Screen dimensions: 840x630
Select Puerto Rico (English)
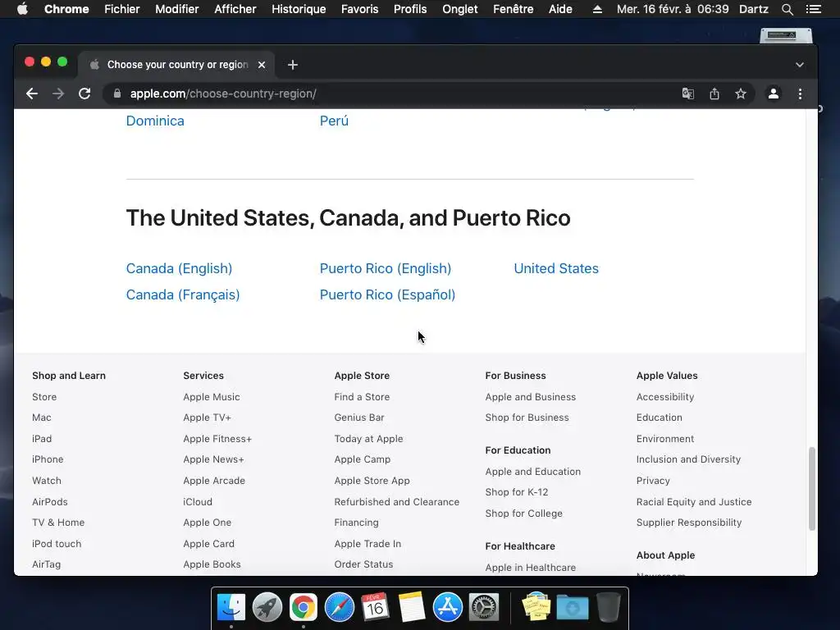click(x=386, y=268)
